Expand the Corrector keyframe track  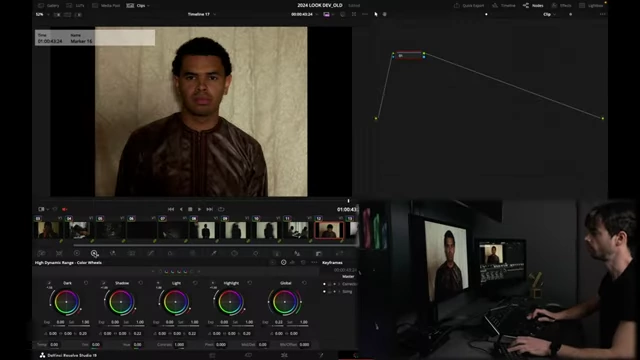pos(339,284)
